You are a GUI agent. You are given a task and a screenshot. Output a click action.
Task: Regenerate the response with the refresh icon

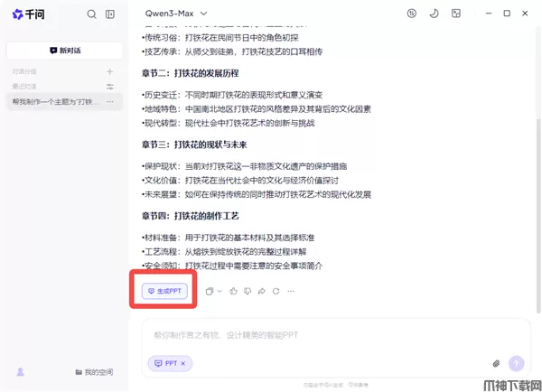(x=276, y=292)
